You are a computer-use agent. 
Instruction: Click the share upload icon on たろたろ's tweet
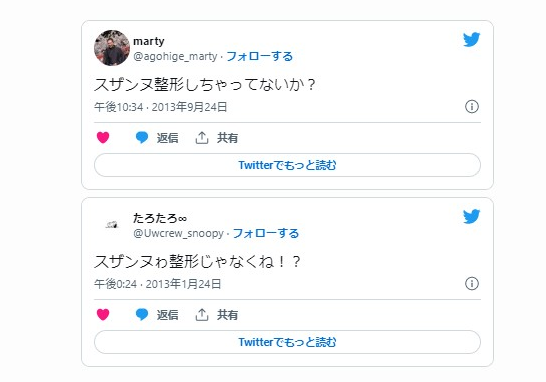(202, 315)
